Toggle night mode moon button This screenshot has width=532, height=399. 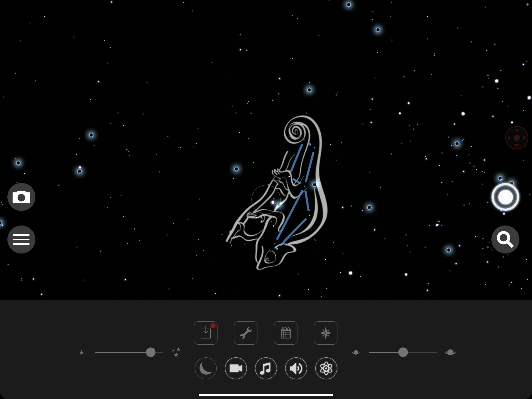(206, 368)
